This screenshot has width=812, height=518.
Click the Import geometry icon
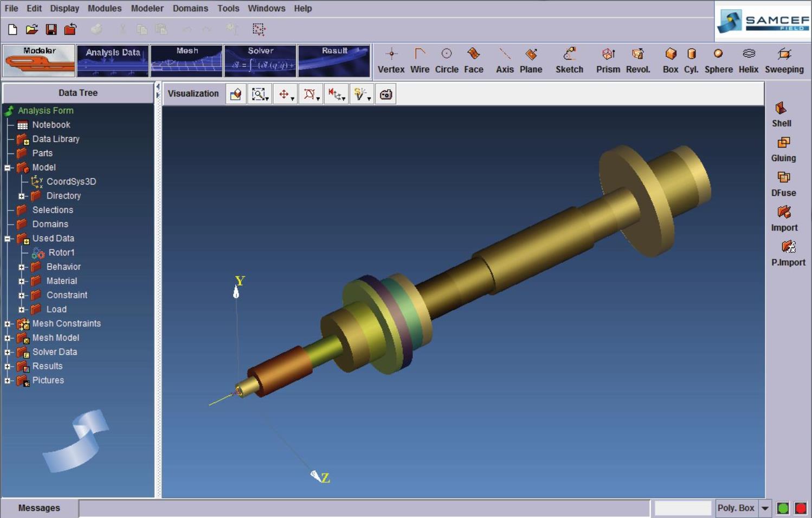pos(784,213)
